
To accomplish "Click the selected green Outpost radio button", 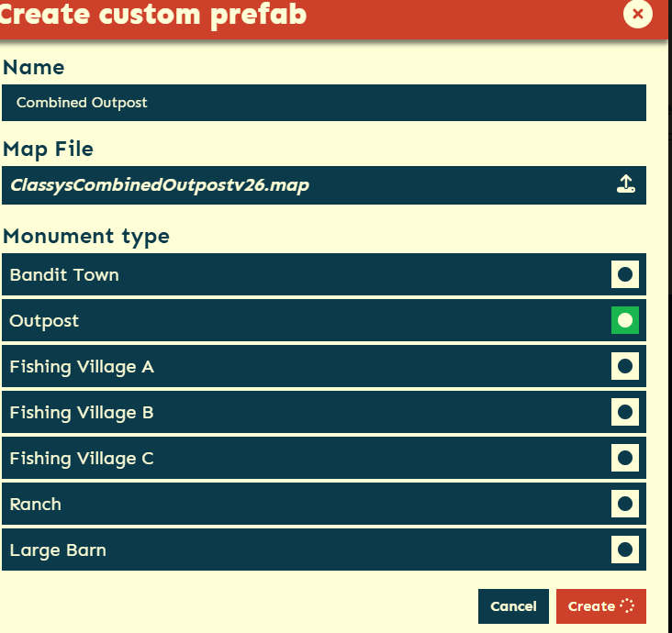I will tap(625, 320).
